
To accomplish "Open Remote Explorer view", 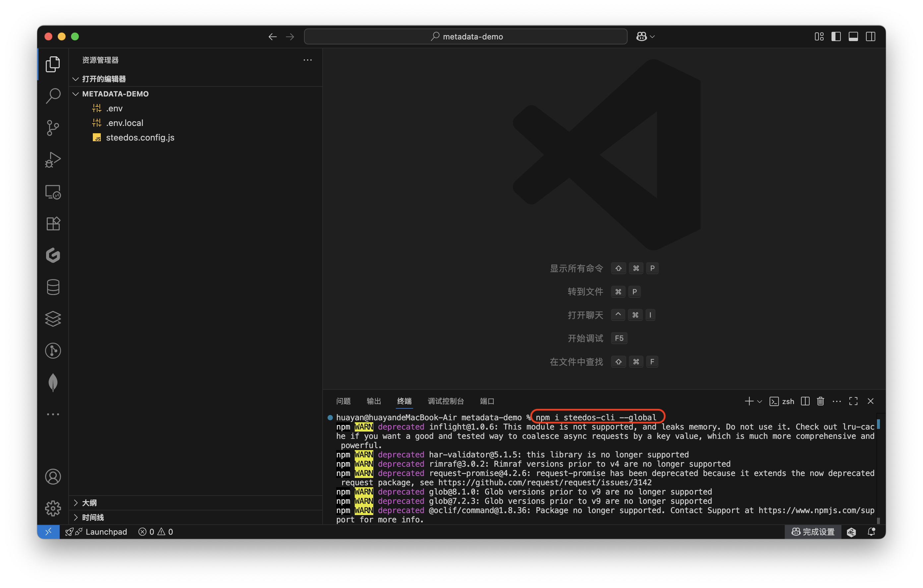I will (x=53, y=192).
